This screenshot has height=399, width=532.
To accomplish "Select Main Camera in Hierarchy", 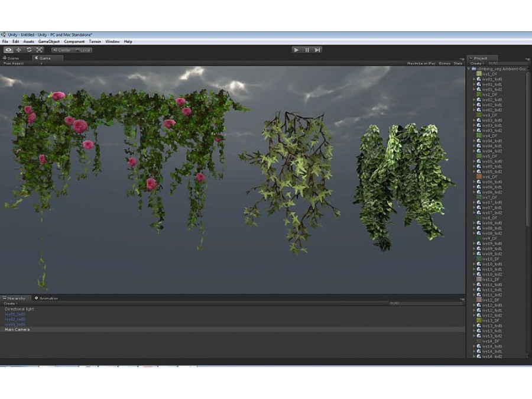I will 17,329.
